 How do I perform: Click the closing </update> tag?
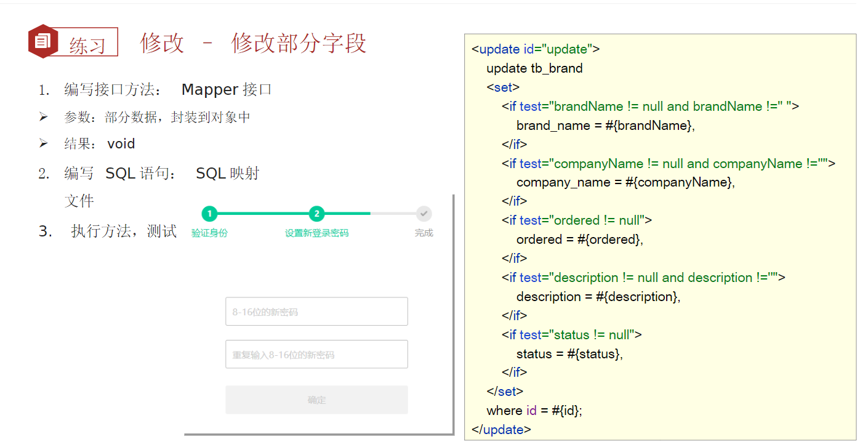(x=501, y=430)
